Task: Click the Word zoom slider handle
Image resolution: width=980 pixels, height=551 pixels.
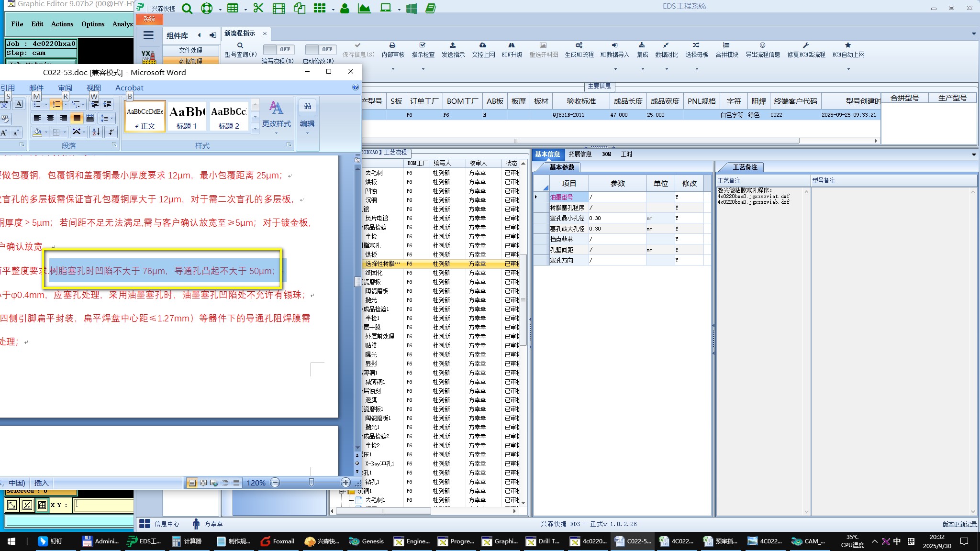Action: click(x=312, y=483)
